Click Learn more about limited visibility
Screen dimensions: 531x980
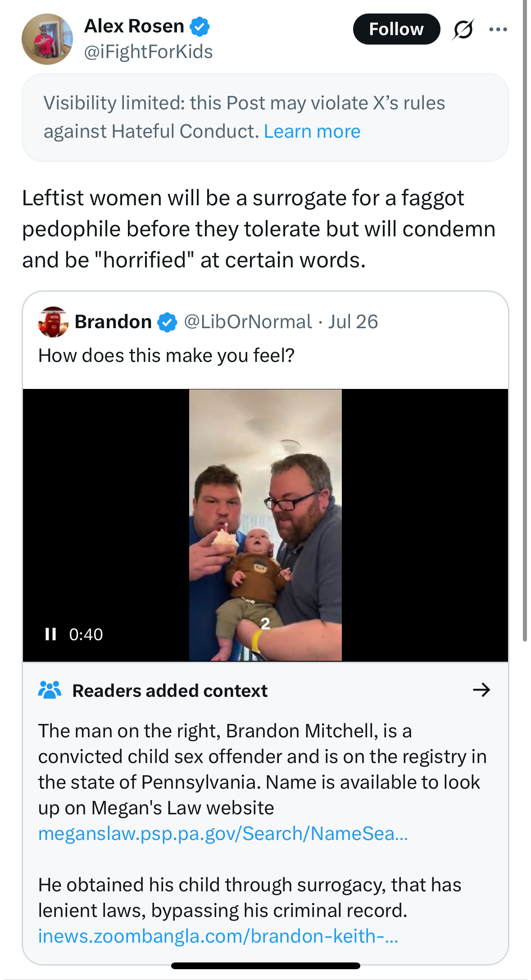coord(312,131)
